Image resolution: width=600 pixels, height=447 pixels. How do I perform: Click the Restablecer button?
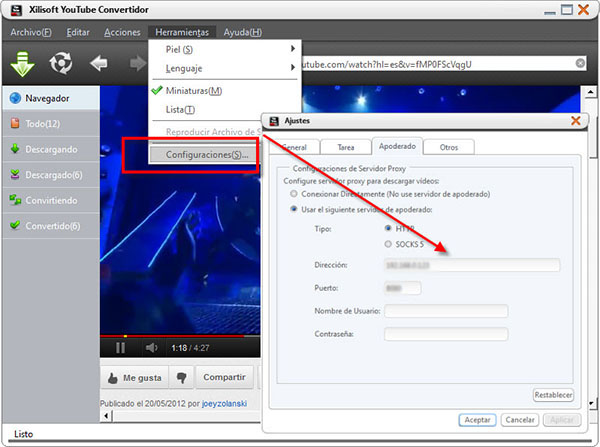pyautogui.click(x=553, y=395)
